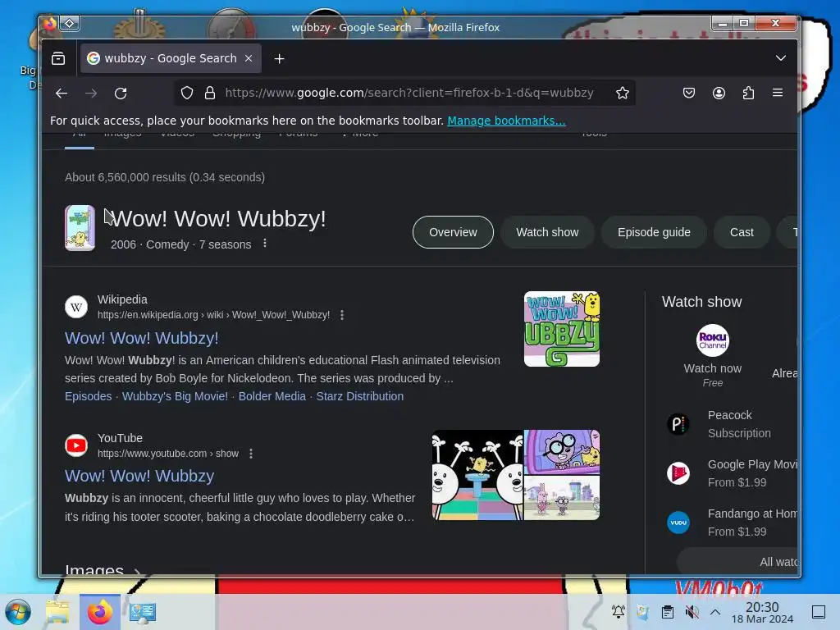Open the notifications bell in tray
The image size is (840, 630).
pyautogui.click(x=619, y=612)
